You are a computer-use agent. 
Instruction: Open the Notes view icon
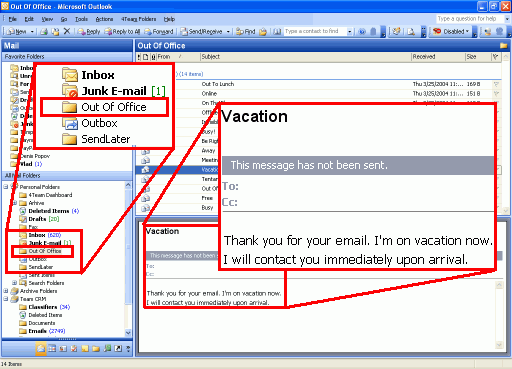pyautogui.click(x=85, y=349)
